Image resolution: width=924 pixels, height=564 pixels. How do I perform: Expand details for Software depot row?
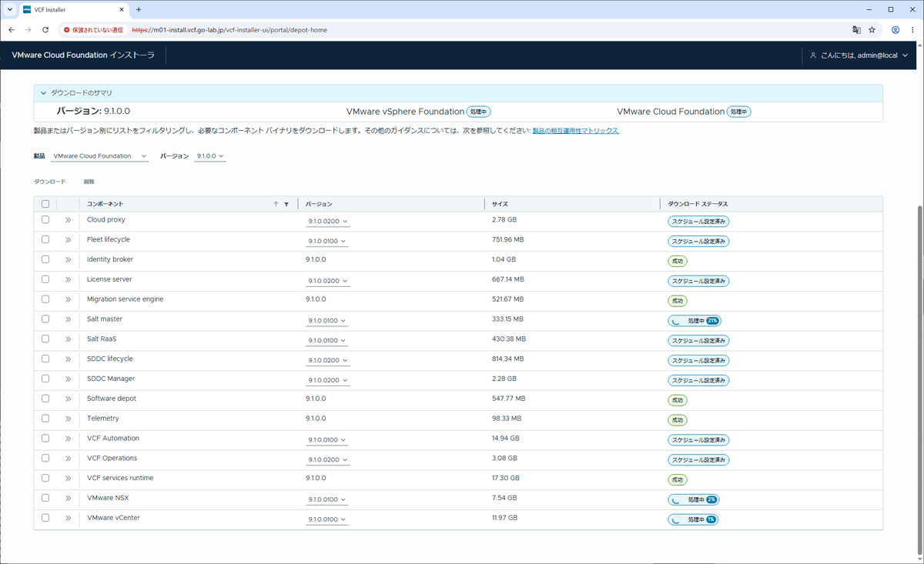click(68, 399)
